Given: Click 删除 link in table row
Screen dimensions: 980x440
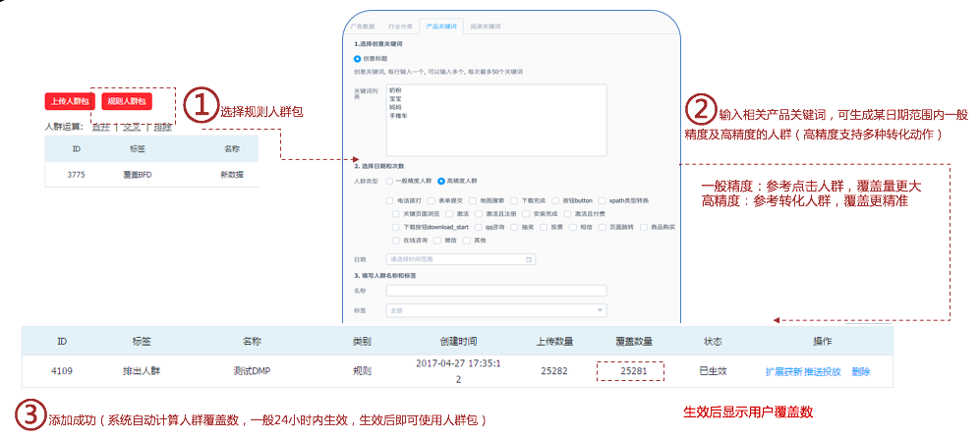Looking at the screenshot, I should [860, 372].
